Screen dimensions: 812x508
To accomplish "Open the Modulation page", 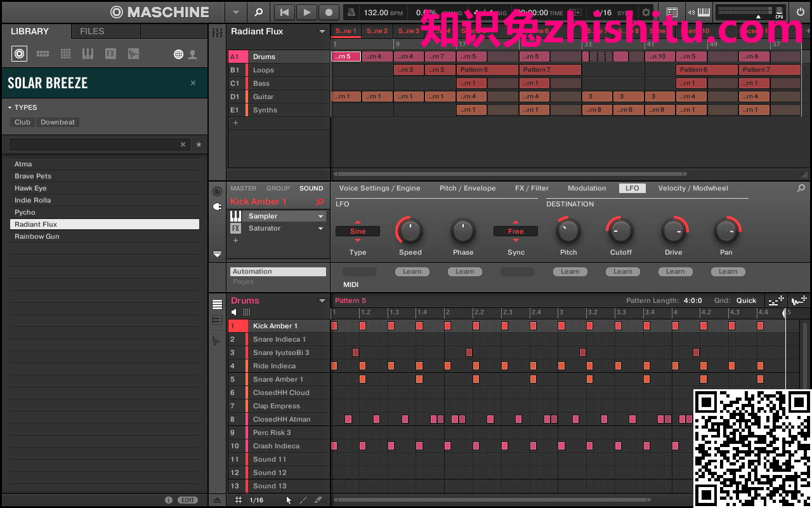I will tap(587, 188).
